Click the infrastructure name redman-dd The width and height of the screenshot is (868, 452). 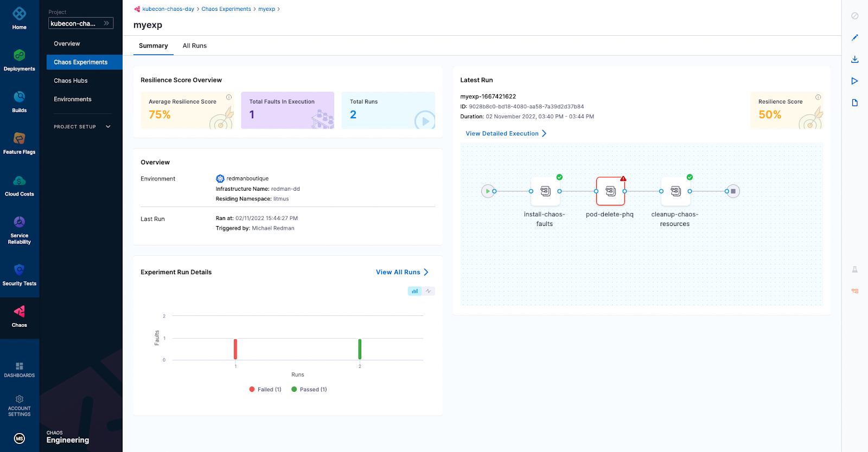coord(285,189)
